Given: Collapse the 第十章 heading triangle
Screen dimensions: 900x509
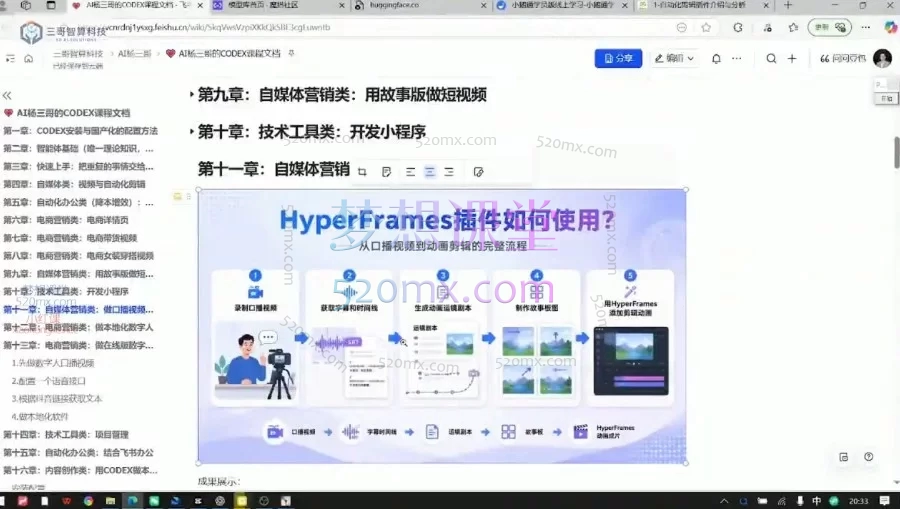Looking at the screenshot, I should [191, 131].
